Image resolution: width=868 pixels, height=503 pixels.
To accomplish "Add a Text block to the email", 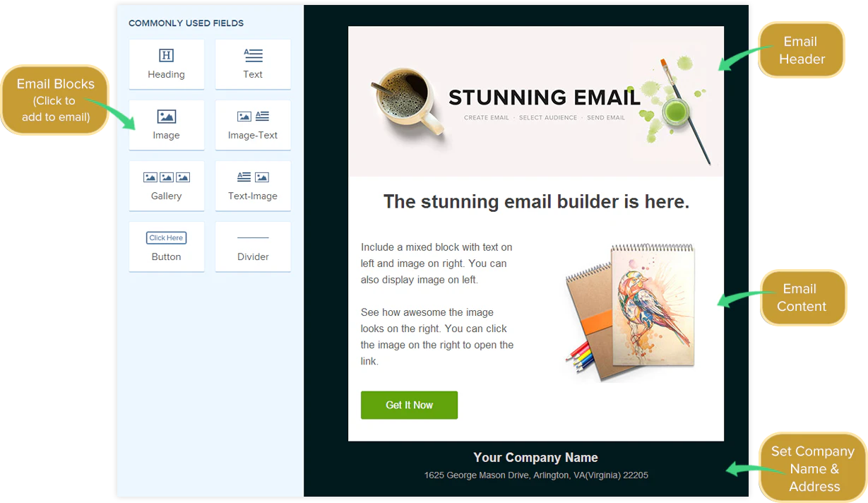I will 253,64.
